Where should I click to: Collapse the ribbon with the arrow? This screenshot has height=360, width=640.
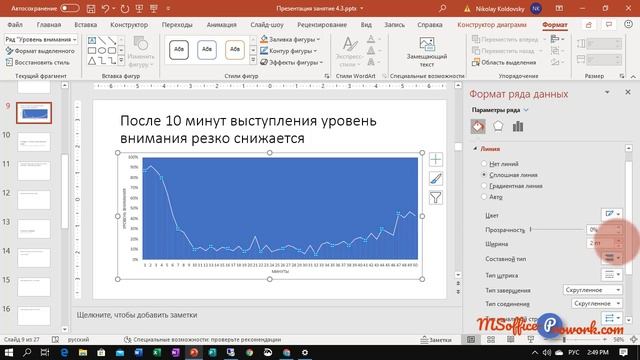point(633,76)
